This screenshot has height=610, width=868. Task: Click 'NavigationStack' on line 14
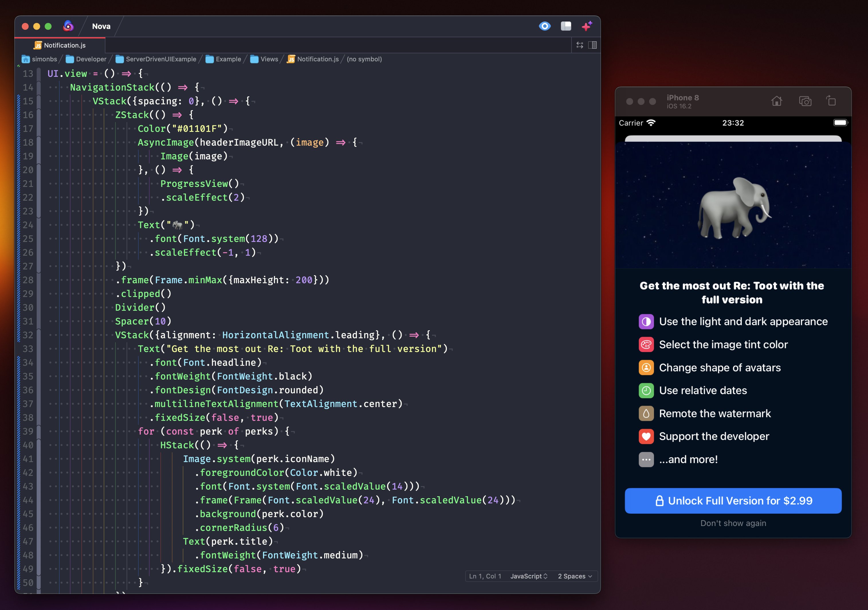point(112,87)
